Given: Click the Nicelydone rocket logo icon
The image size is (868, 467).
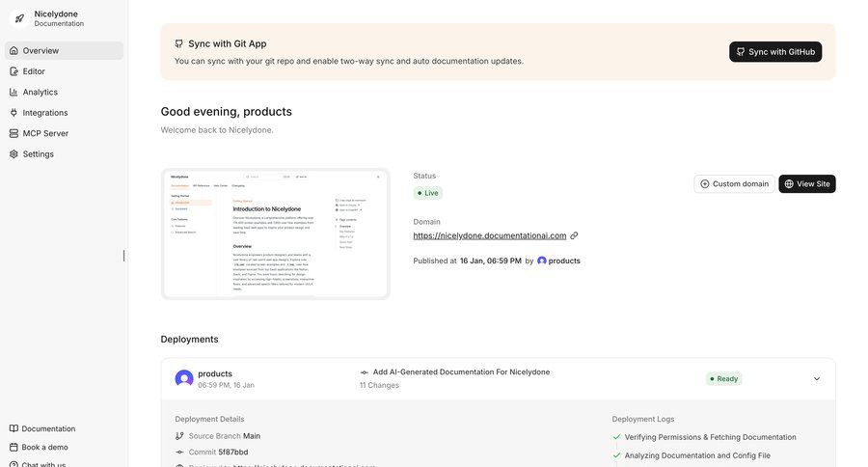Looking at the screenshot, I should click(19, 18).
